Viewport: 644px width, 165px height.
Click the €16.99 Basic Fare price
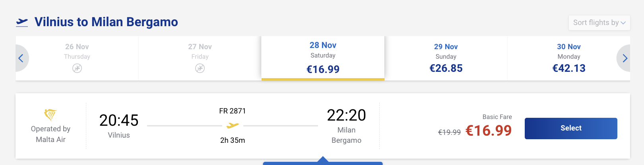489,130
